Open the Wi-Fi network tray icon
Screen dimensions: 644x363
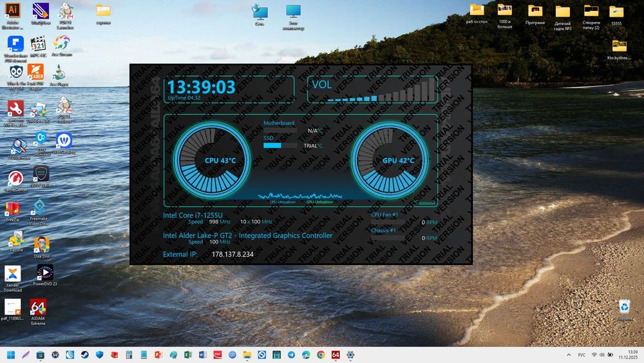point(594,355)
